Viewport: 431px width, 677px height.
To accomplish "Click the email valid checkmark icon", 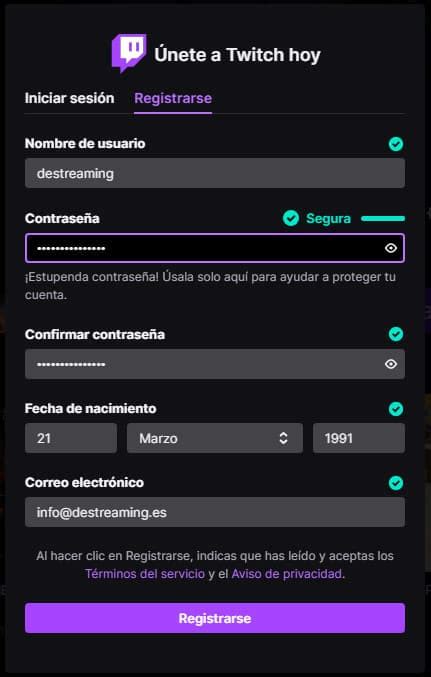I will tap(396, 483).
